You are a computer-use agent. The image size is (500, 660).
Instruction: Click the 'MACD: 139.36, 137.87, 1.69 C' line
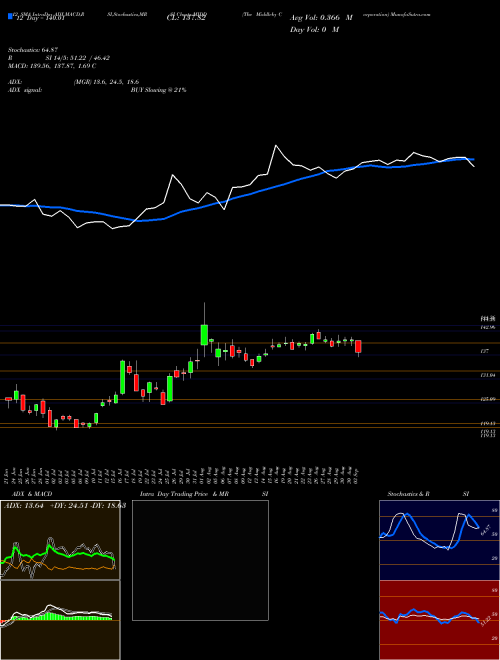pyautogui.click(x=52, y=66)
